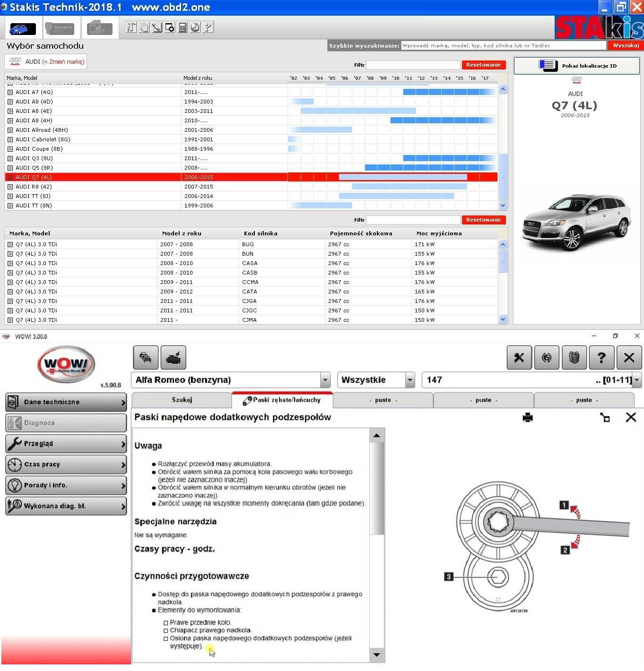Click the Audi logo next to Zmień markę

[15, 61]
